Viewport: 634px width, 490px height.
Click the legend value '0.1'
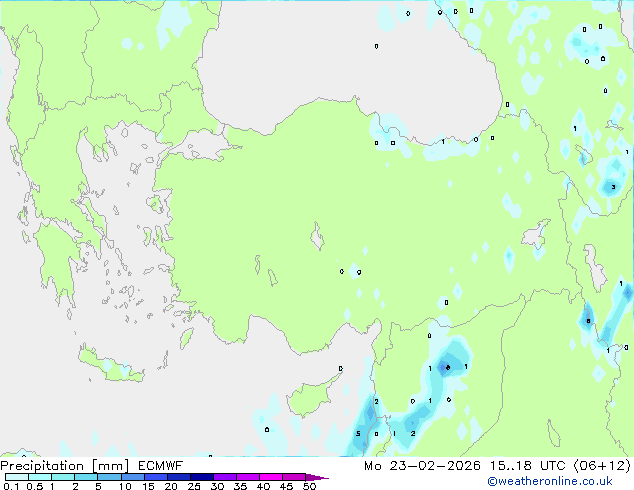[11, 486]
